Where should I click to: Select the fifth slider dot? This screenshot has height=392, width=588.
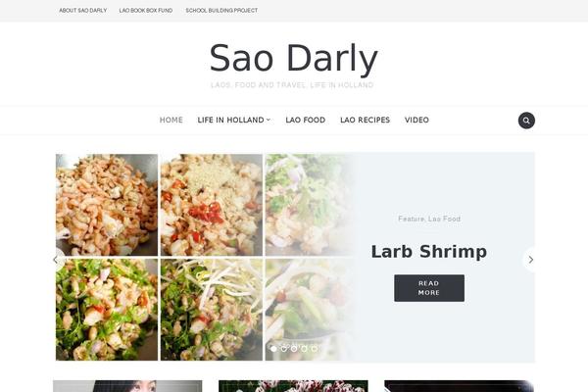(315, 349)
